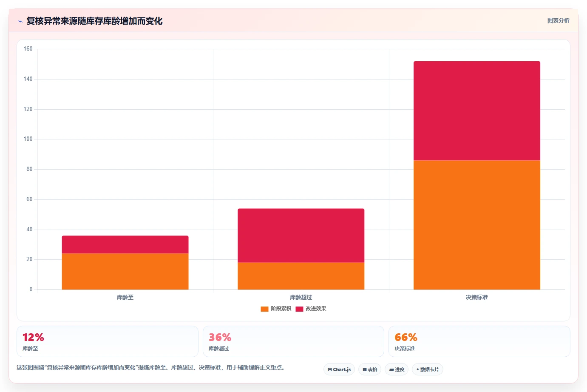Click the 60 y-axis value
The image size is (587, 392).
coord(29,199)
